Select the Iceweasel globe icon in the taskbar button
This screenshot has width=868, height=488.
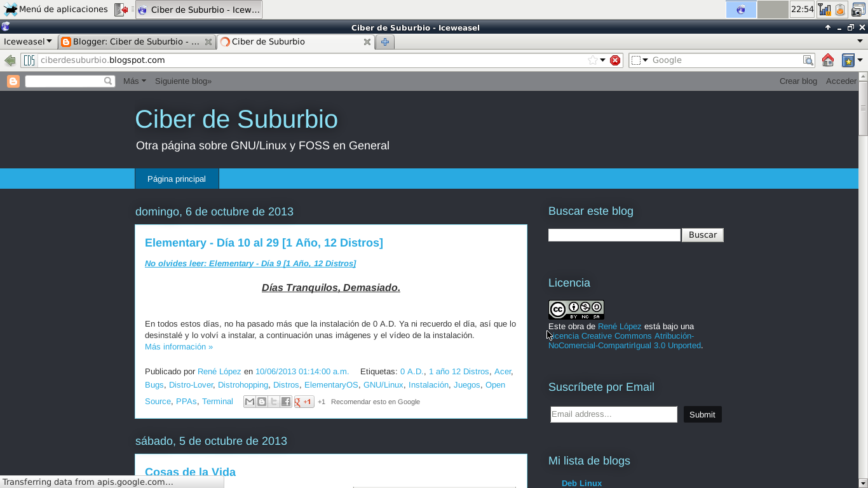click(142, 10)
